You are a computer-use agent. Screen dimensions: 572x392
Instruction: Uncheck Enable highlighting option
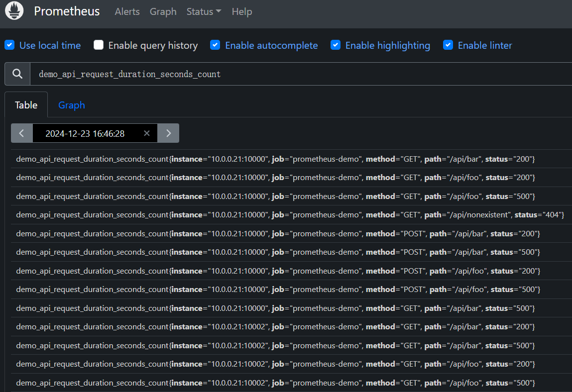pyautogui.click(x=336, y=45)
